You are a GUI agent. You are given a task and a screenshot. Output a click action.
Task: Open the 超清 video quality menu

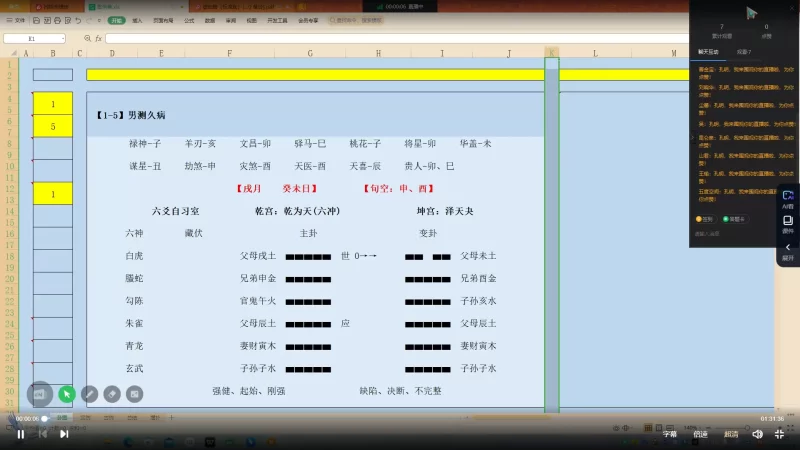point(731,434)
